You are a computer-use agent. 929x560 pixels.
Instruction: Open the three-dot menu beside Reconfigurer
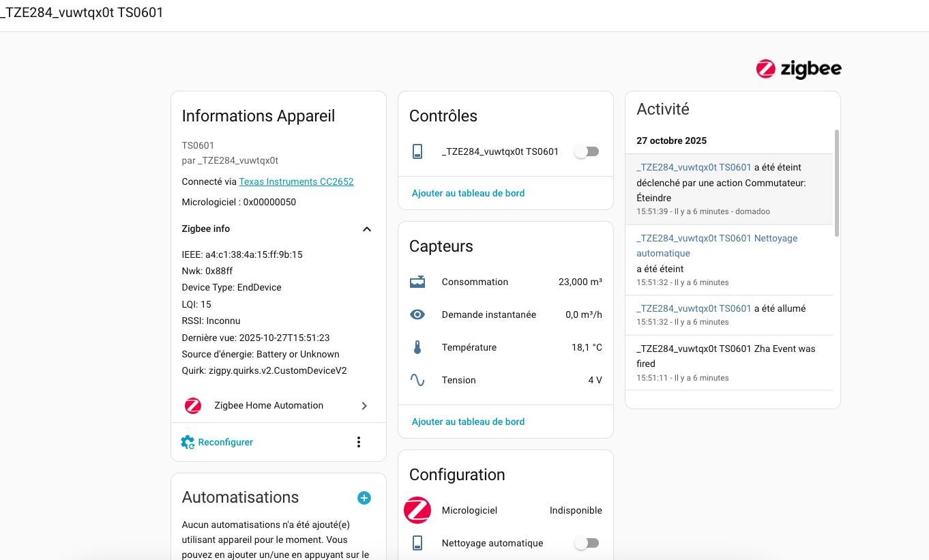click(x=359, y=442)
